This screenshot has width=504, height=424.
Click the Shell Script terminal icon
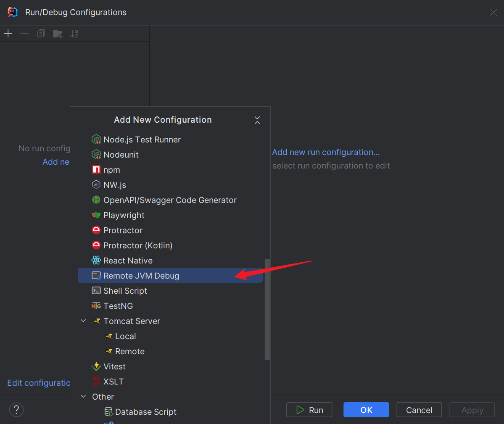click(96, 290)
